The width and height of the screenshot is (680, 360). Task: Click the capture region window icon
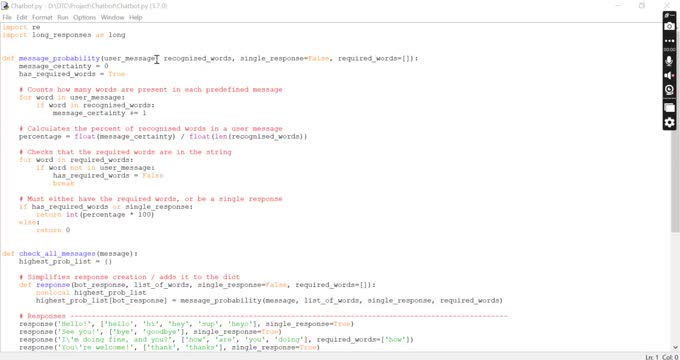pyautogui.click(x=669, y=107)
